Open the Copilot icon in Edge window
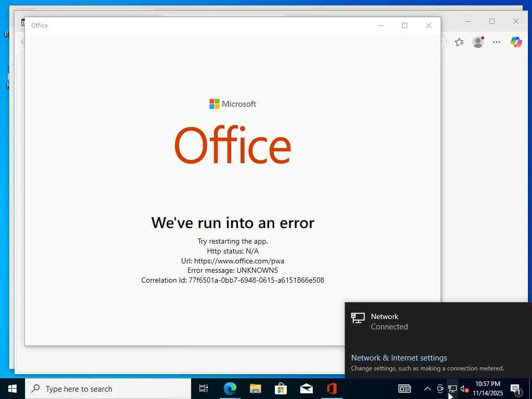Screen dimensions: 532x399 516,42
